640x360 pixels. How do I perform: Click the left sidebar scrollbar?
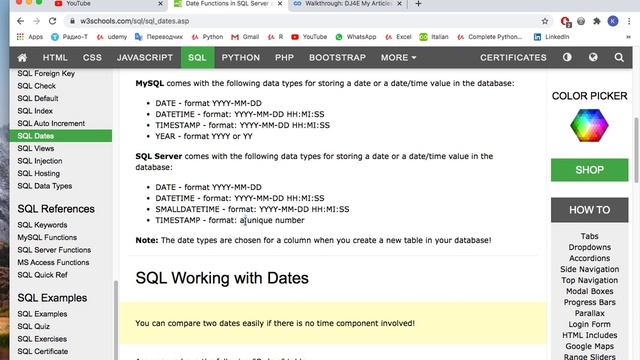coord(116,320)
